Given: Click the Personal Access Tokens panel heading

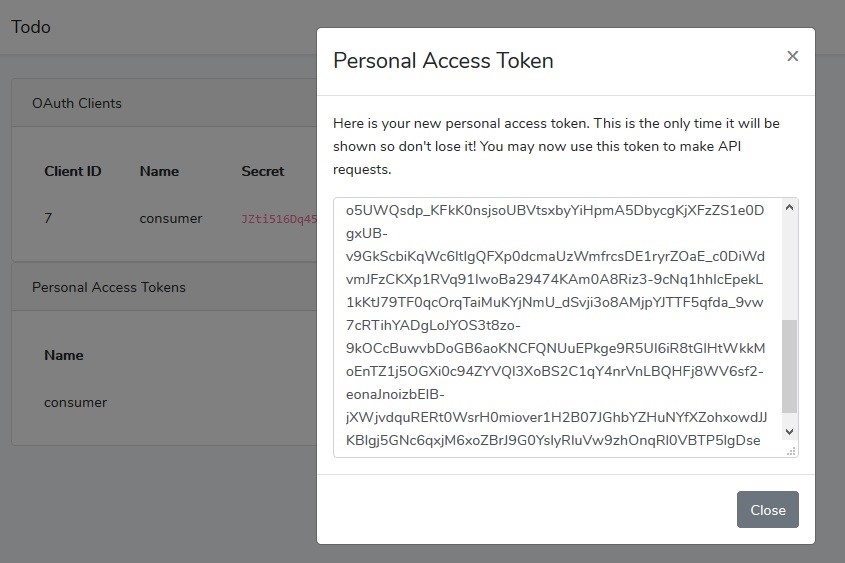Looking at the screenshot, I should (x=108, y=287).
